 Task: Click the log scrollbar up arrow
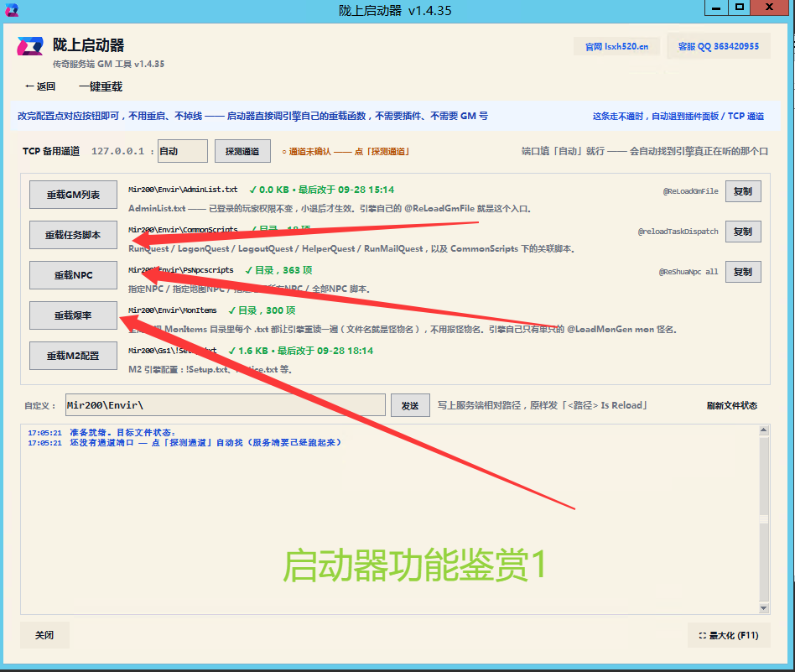pos(764,430)
